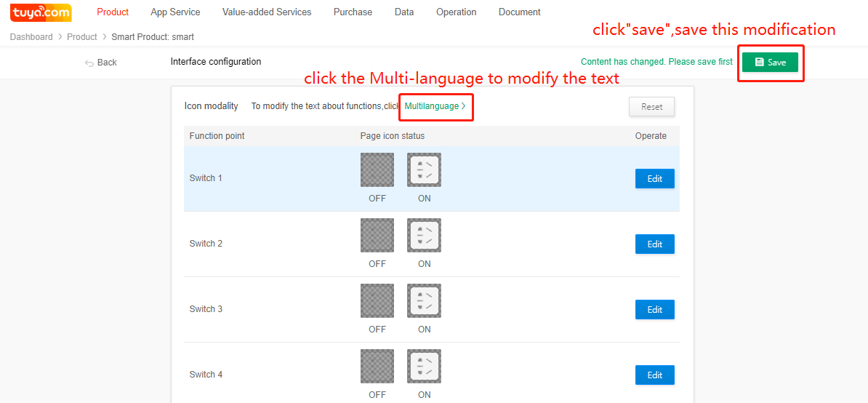Click 'Content has changed. Please save first' message
The width and height of the screenshot is (868, 403).
tap(656, 62)
